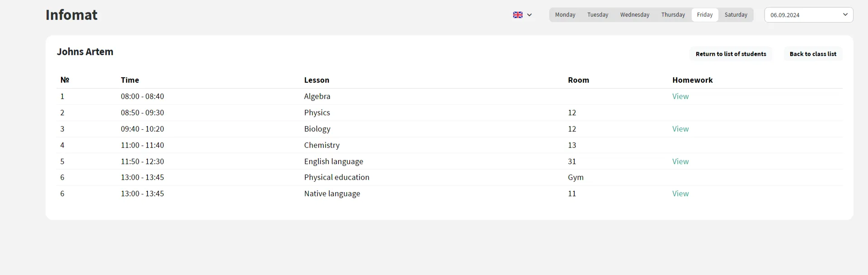Screen dimensions: 868x275
Task: Click the Homework column header
Action: click(692, 80)
